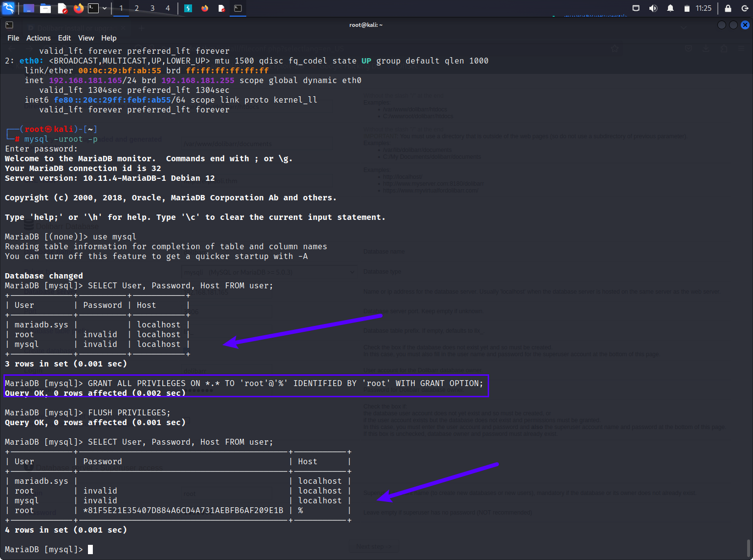Viewport: 753px width, 560px height.
Task: Open the Help menu in terminal
Action: coord(109,38)
